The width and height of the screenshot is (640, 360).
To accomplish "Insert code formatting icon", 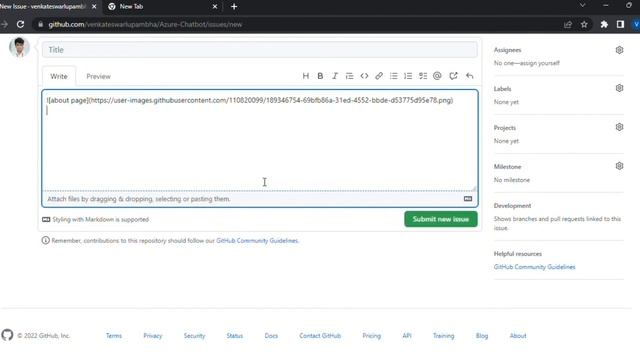I will (364, 76).
